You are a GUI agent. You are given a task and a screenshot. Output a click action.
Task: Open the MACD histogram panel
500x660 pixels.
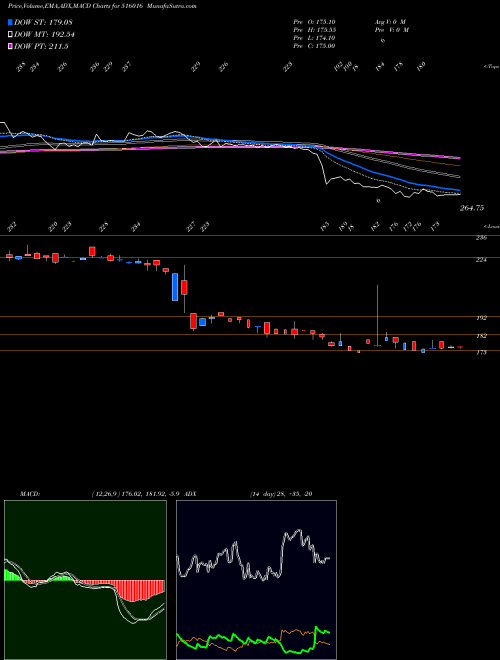85,580
